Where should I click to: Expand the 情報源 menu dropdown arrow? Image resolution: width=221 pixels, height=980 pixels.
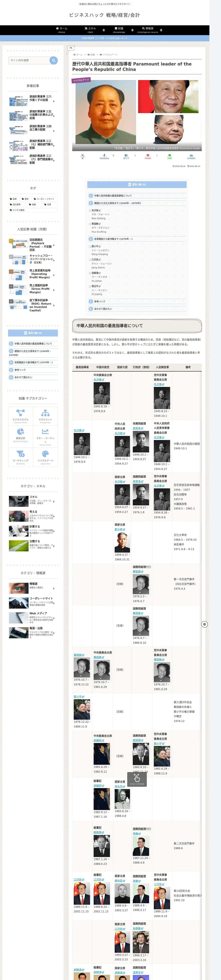tap(161, 30)
